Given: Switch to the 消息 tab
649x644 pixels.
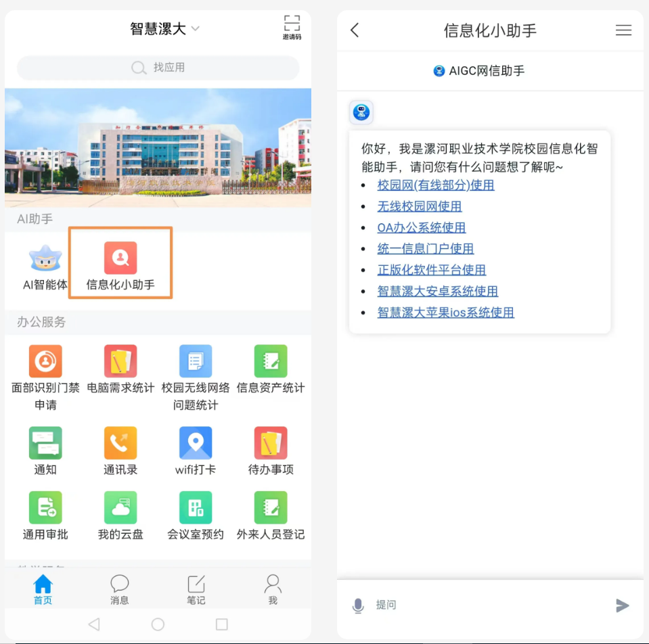Looking at the screenshot, I should pyautogui.click(x=120, y=589).
